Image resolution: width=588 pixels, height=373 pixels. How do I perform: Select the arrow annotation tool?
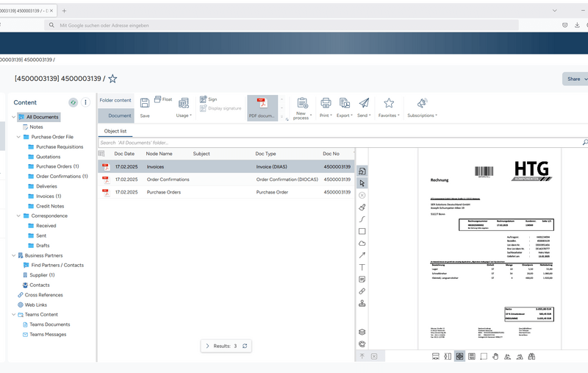362,255
